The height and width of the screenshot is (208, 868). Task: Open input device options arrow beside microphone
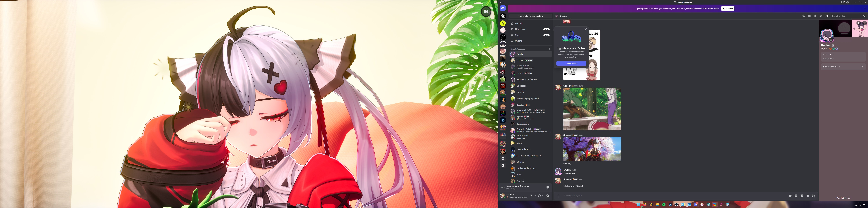(x=535, y=196)
